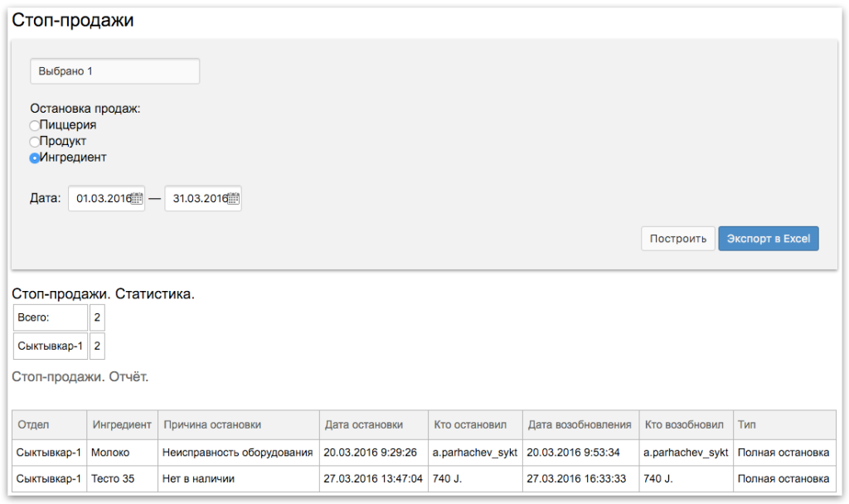Select the Пиццерия radio button
849x504 pixels.
[35, 126]
